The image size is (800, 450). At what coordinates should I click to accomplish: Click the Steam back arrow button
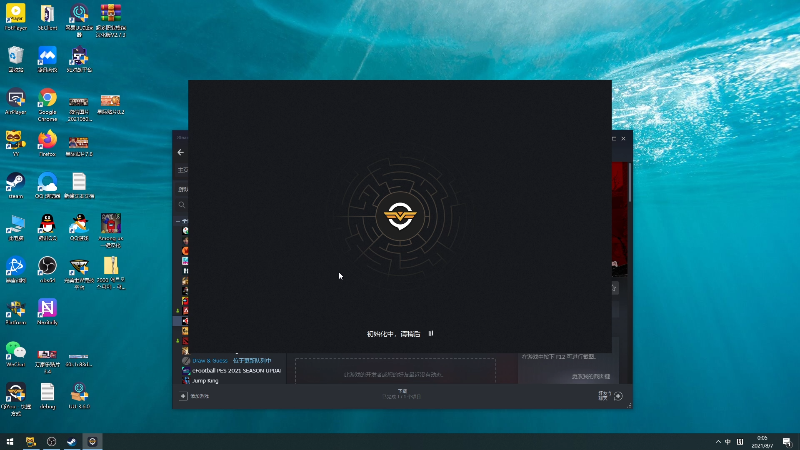click(x=181, y=152)
